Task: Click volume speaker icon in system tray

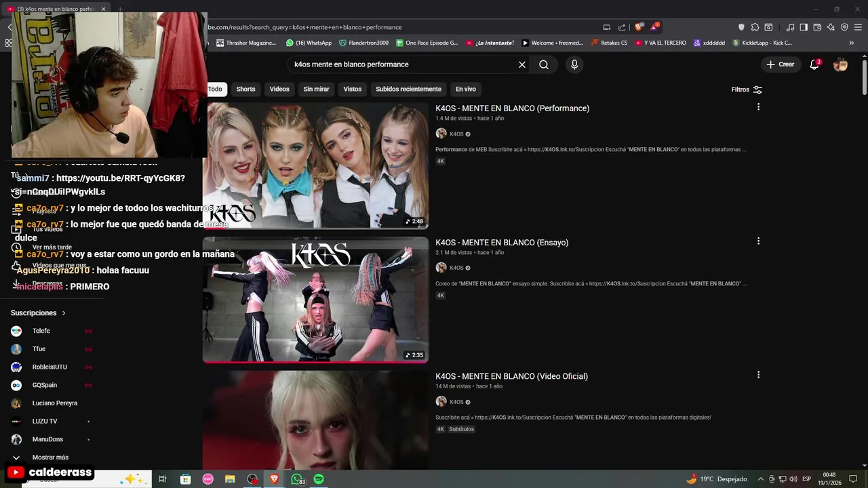Action: pyautogui.click(x=793, y=479)
